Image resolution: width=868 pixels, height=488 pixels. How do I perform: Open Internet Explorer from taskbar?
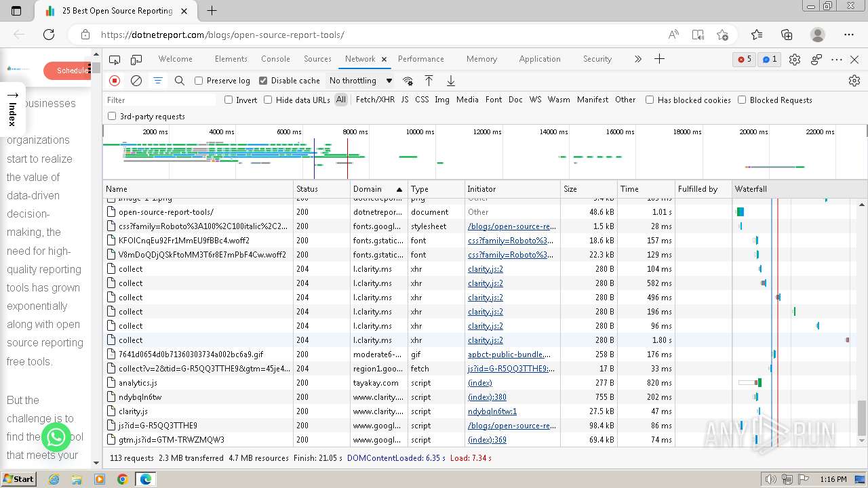54,479
